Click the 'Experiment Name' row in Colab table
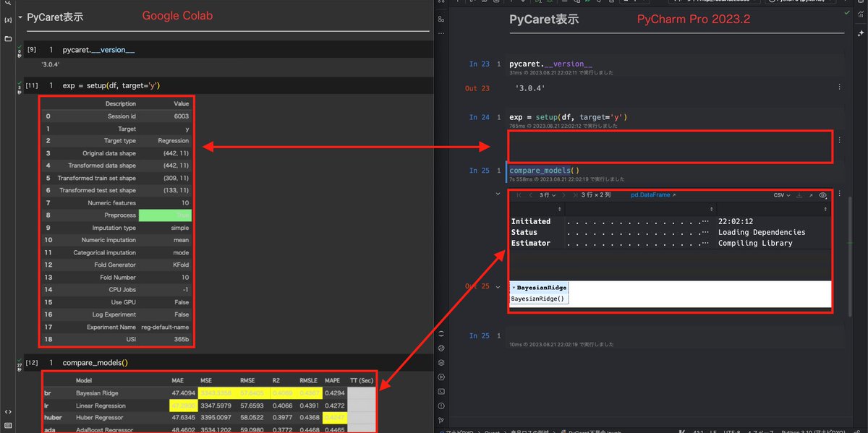The width and height of the screenshot is (868, 433). click(x=117, y=327)
